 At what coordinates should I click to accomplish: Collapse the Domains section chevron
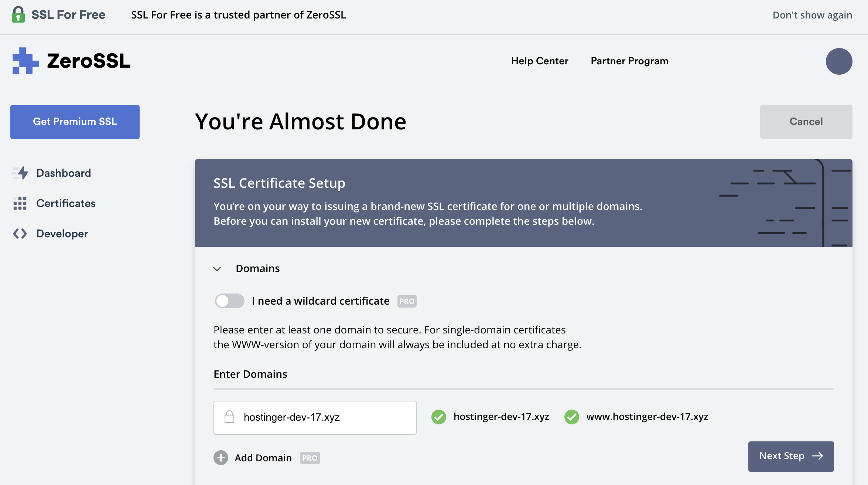(x=217, y=269)
